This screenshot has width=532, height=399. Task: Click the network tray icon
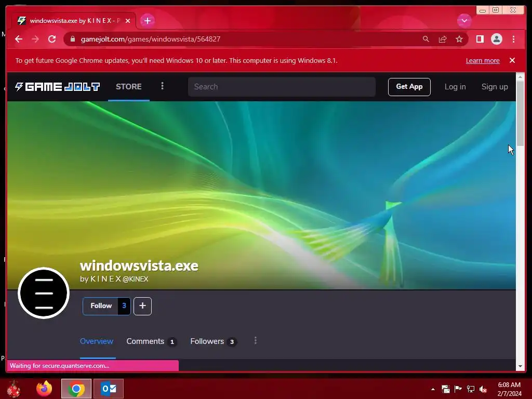[471, 389]
